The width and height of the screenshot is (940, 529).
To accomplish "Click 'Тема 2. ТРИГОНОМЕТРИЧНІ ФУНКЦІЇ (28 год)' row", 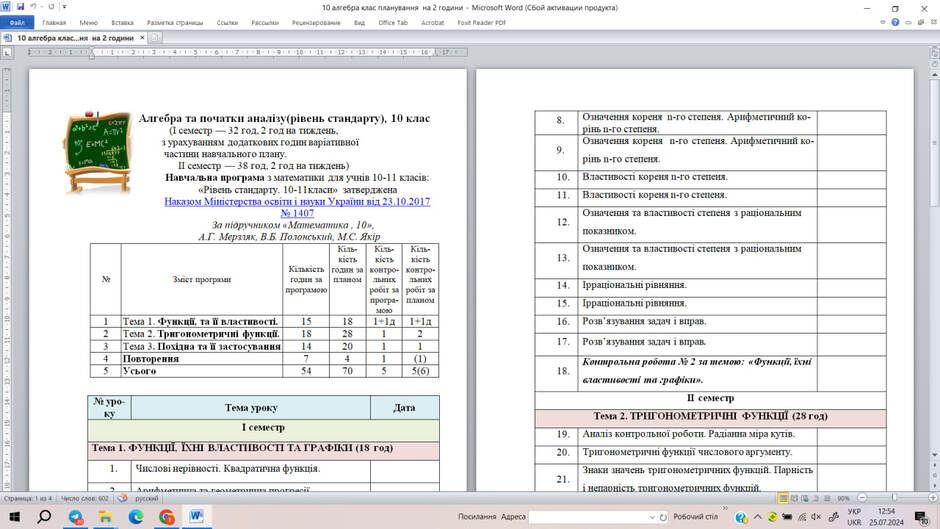I will [710, 416].
